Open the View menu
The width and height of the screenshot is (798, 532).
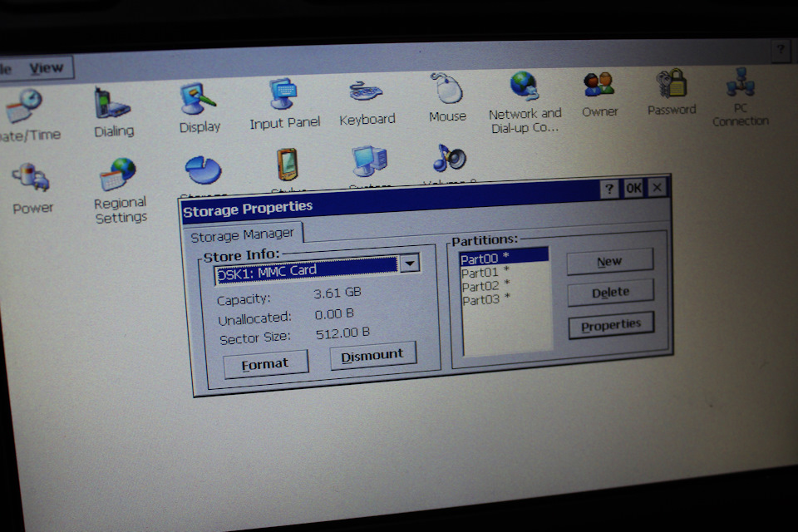point(47,67)
